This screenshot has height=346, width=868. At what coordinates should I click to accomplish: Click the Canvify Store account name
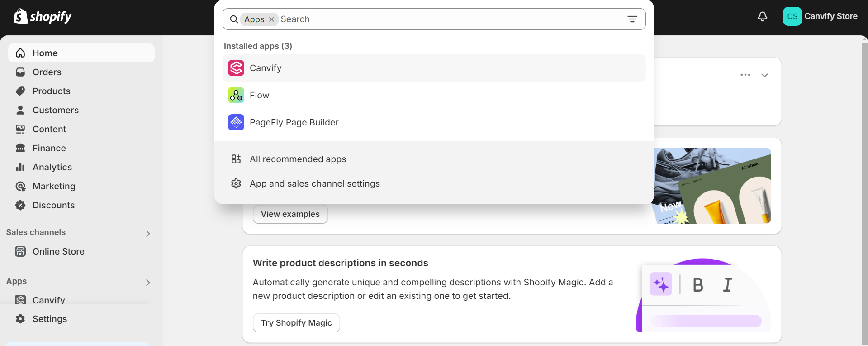(831, 16)
